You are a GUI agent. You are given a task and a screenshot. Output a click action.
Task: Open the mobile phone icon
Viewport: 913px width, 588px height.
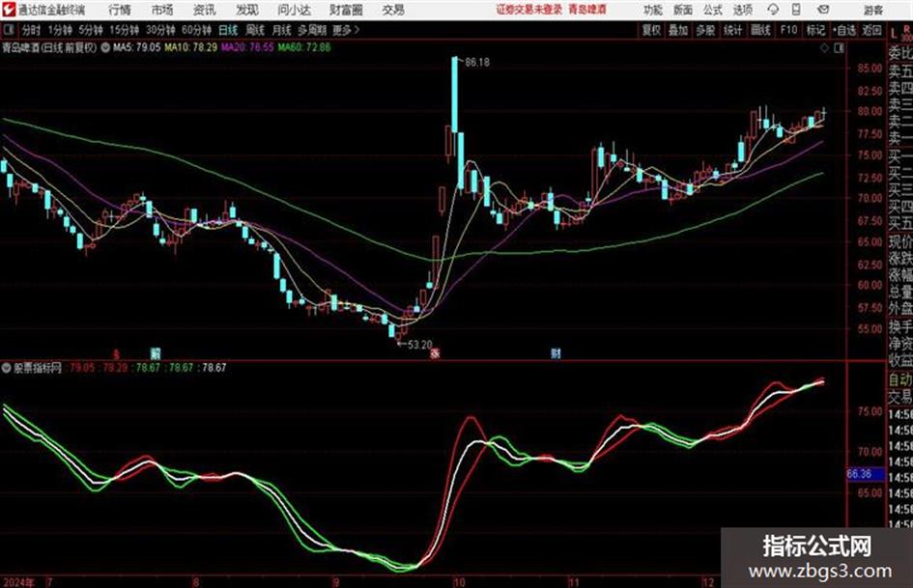[x=796, y=10]
